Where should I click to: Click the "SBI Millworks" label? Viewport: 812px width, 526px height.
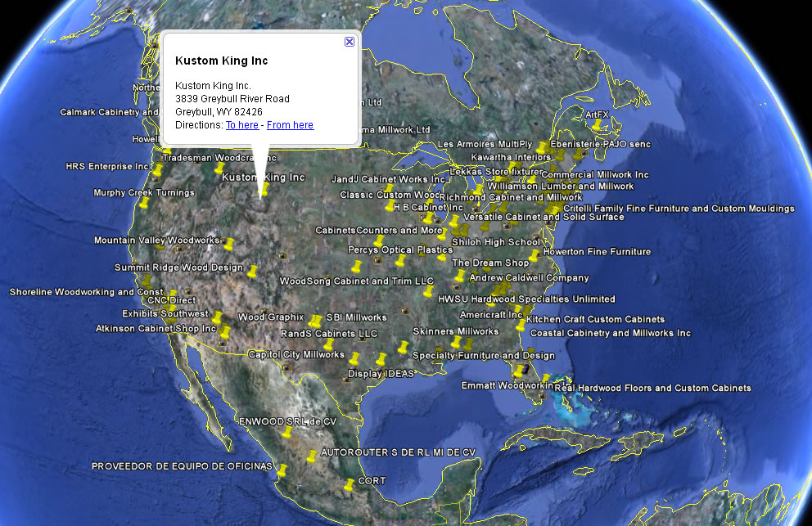(x=356, y=317)
